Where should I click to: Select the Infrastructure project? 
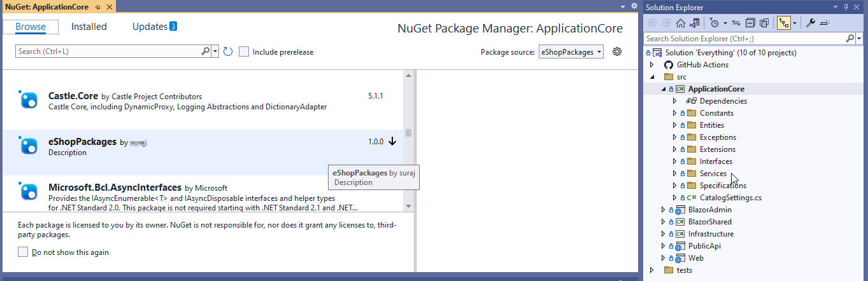pos(711,234)
